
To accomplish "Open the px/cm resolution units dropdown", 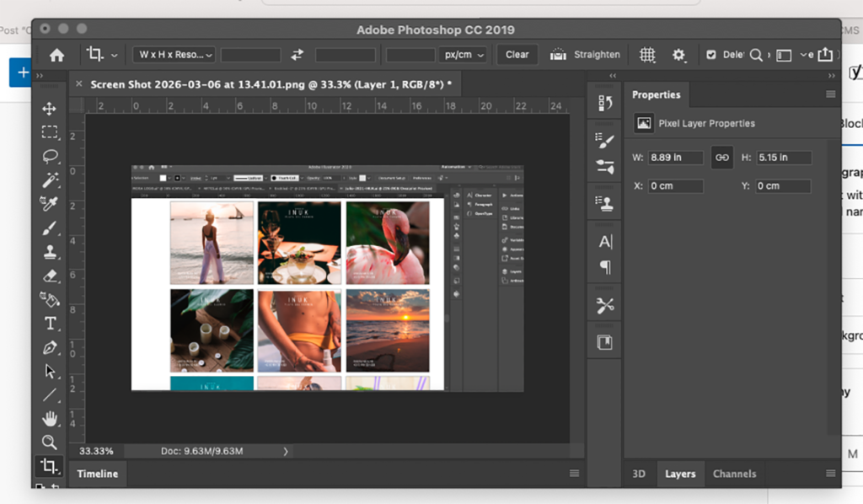I will pos(464,55).
